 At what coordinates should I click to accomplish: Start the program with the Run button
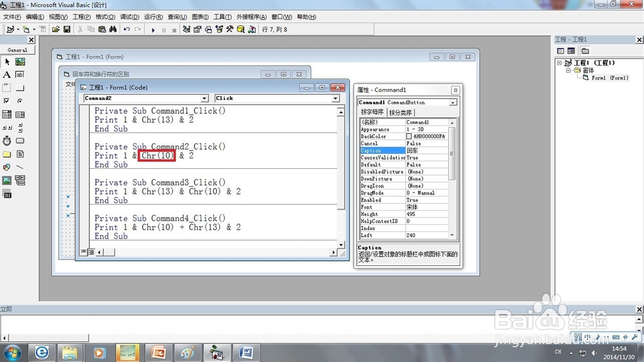(x=153, y=30)
